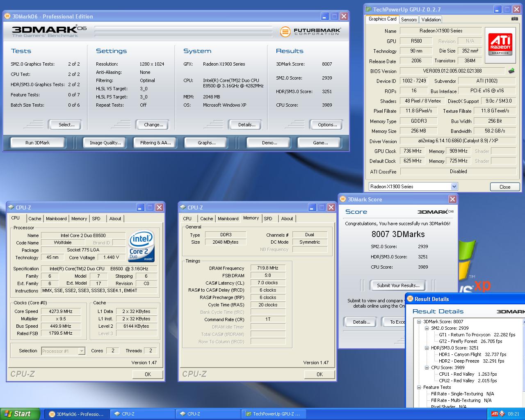Click the Core Speed 4273.9 MHz value

coord(61,311)
